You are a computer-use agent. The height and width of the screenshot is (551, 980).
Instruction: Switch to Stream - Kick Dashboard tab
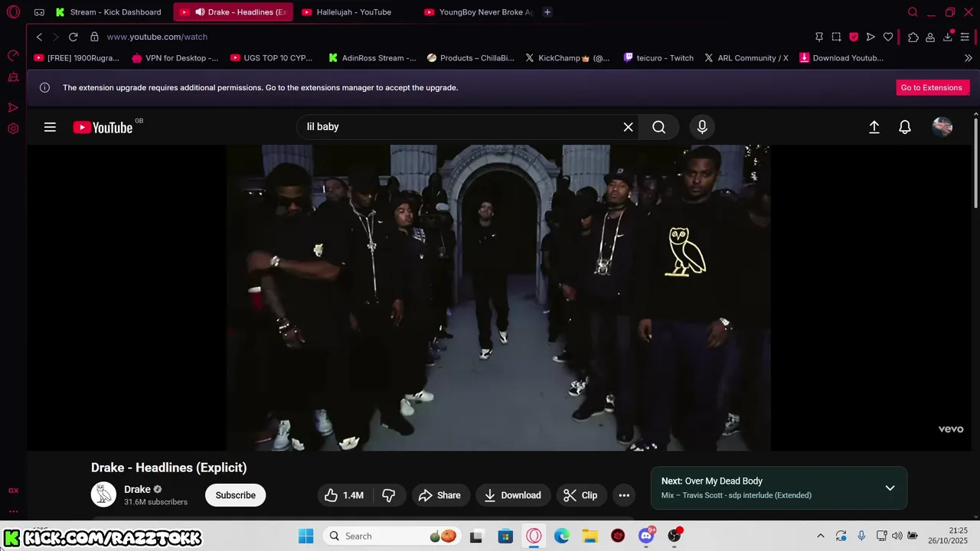(x=108, y=12)
